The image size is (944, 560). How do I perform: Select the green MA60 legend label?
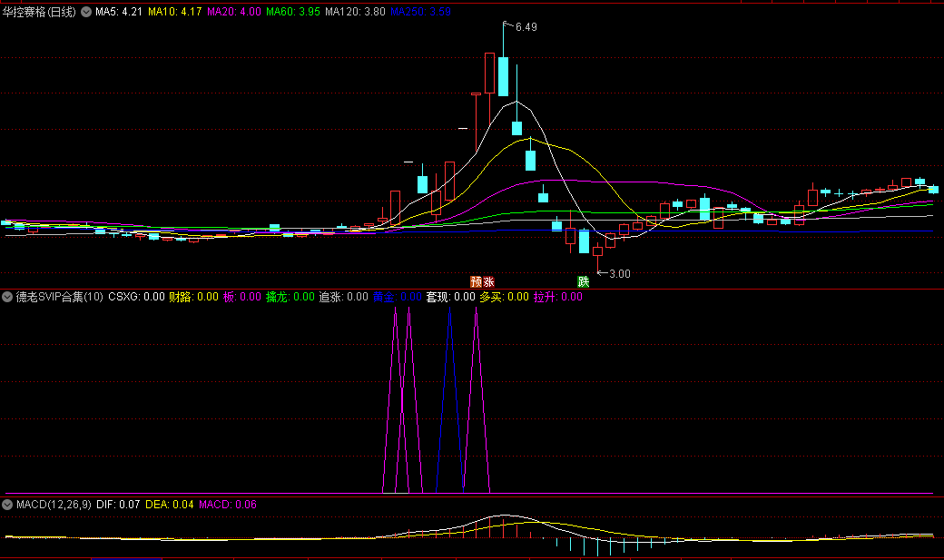tap(293, 13)
